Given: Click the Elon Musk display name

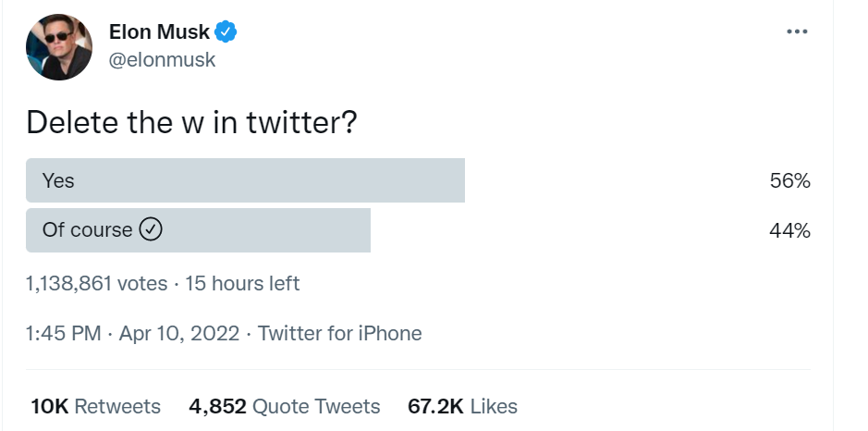Looking at the screenshot, I should coord(159,32).
